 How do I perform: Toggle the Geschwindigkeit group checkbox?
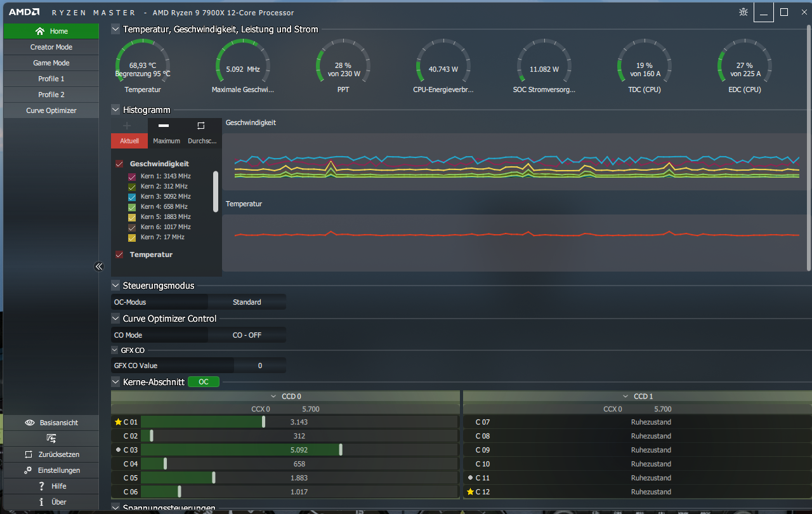(119, 164)
